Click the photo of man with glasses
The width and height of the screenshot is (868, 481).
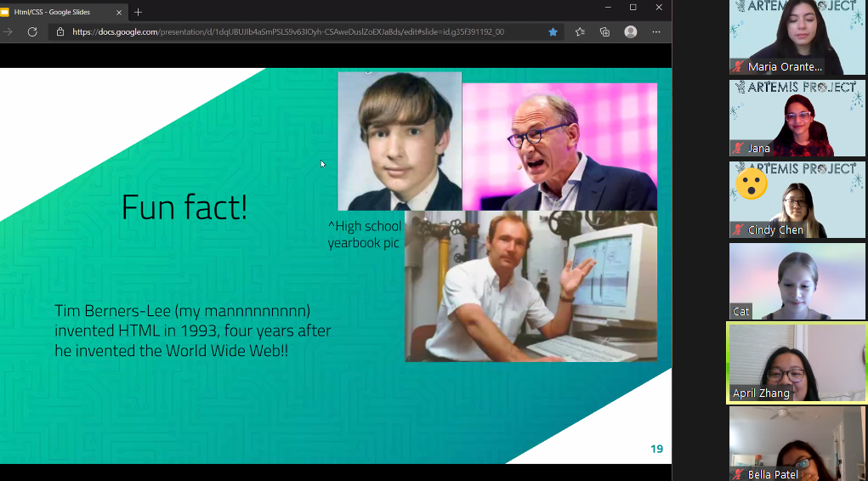click(x=559, y=147)
